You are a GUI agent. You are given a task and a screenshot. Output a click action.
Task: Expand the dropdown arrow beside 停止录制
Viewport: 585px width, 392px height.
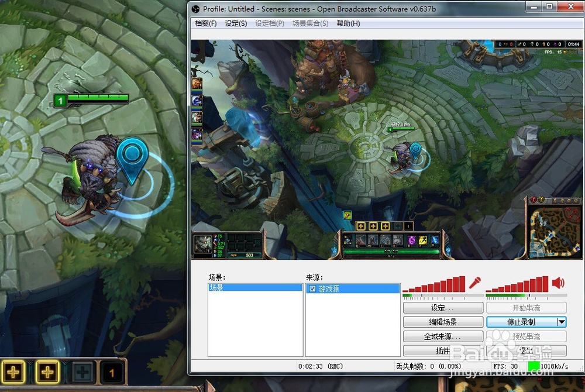click(x=562, y=322)
